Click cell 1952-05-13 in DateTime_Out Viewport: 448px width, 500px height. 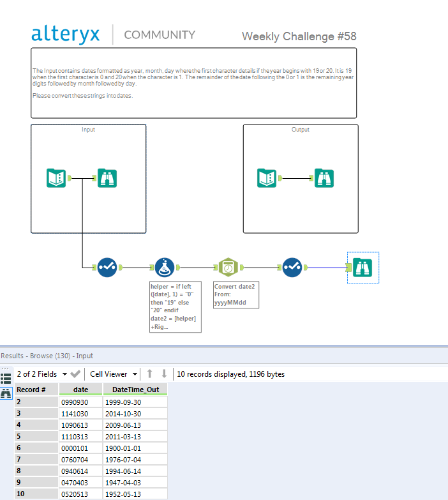(x=135, y=494)
